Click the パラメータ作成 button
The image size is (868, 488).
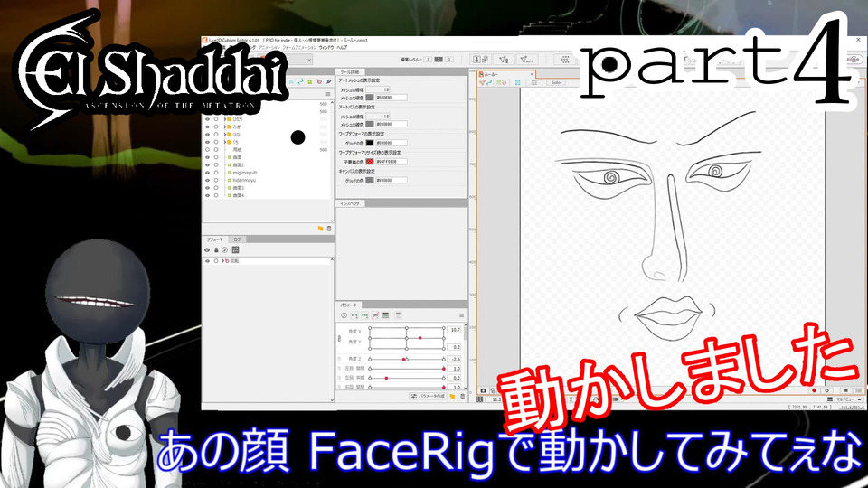click(428, 396)
